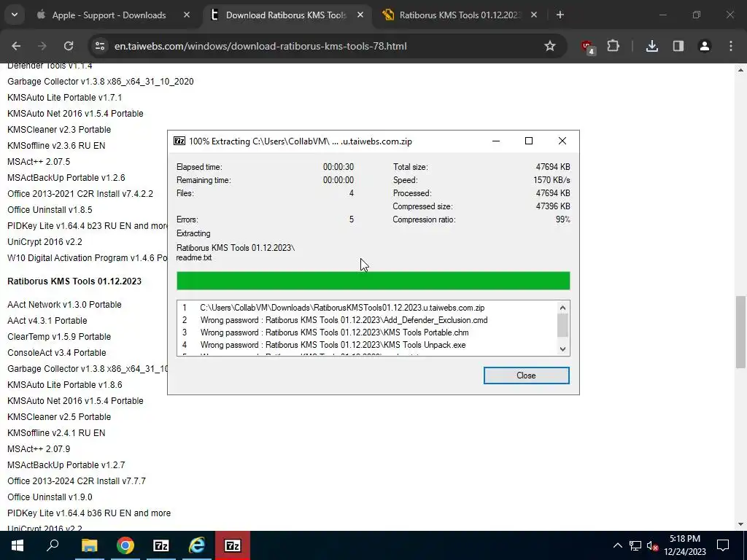Switch to Download Ratiborus KMS Tools tab
This screenshot has height=560, width=747.
click(x=286, y=15)
